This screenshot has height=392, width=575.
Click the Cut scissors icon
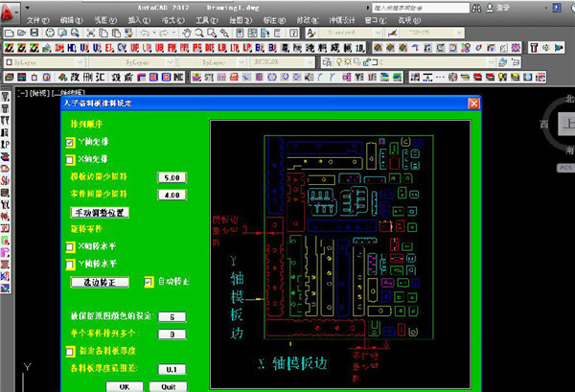91,33
